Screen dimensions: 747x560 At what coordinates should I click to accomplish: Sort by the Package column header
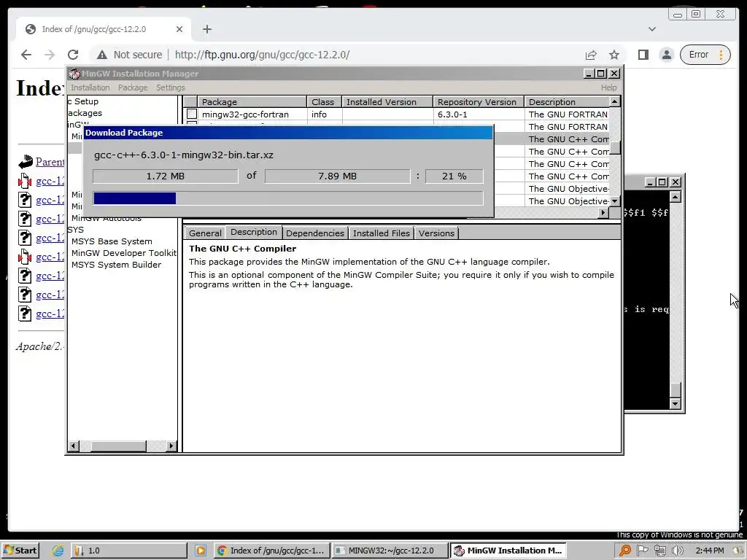pos(252,102)
